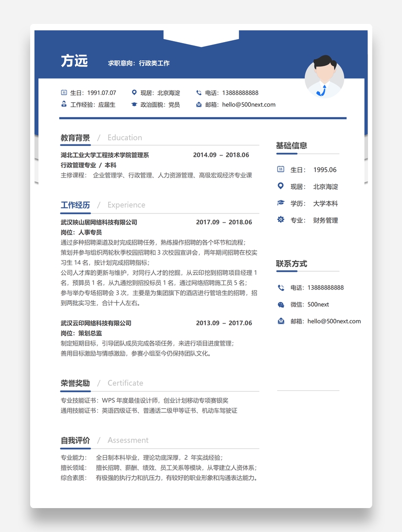Click the phone icon under 联系方式
The image size is (402, 532).
tap(281, 288)
